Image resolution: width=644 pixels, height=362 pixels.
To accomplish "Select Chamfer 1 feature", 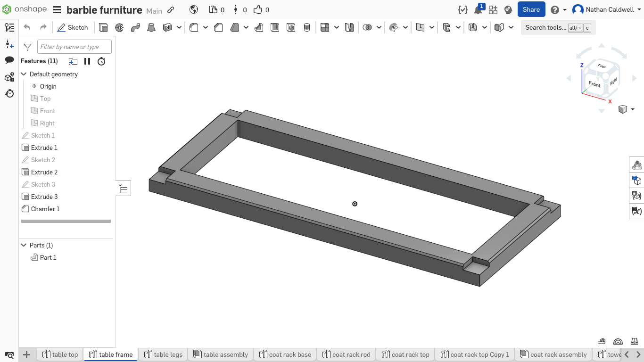I will (45, 209).
